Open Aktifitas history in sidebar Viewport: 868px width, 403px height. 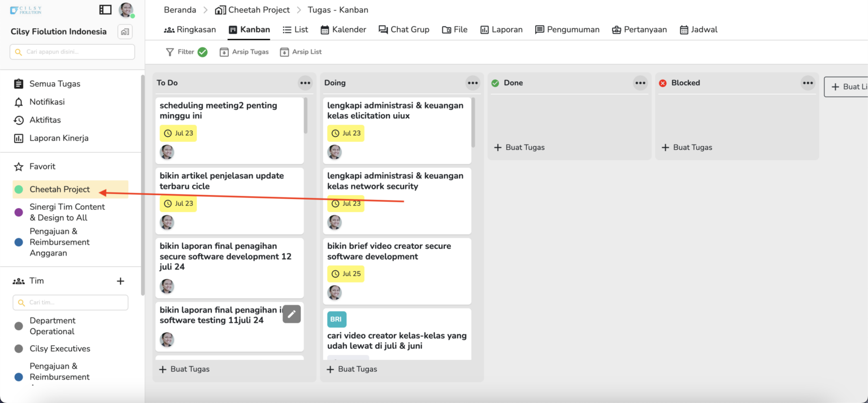(45, 120)
